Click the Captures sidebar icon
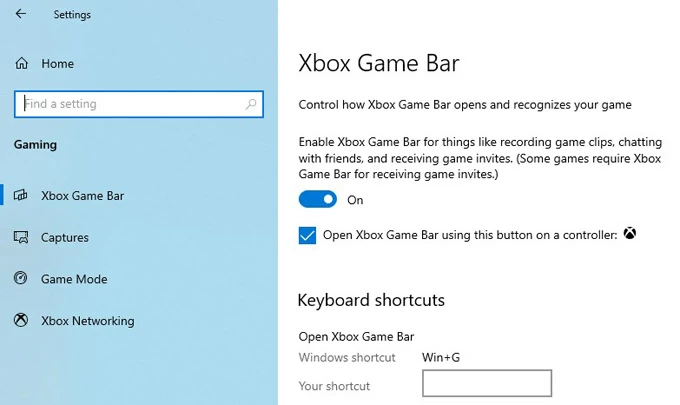This screenshot has height=405, width=680. click(20, 237)
